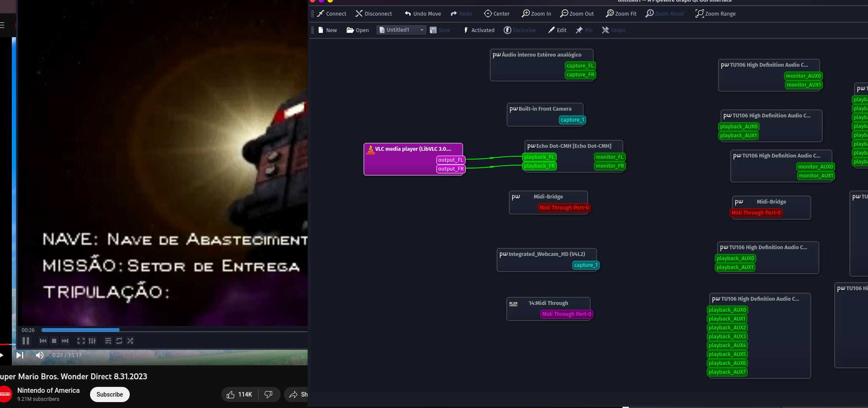Seek on the VLC progress bar
The height and width of the screenshot is (408, 868).
(x=174, y=330)
